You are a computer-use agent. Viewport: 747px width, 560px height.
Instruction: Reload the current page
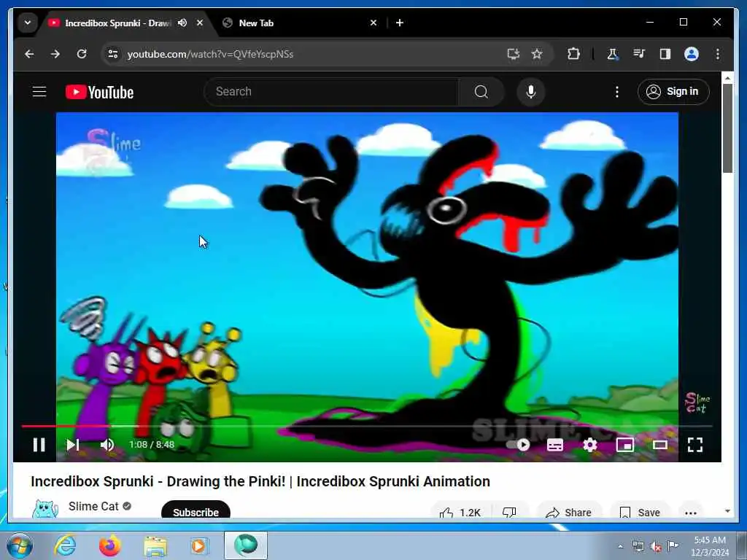[82, 54]
